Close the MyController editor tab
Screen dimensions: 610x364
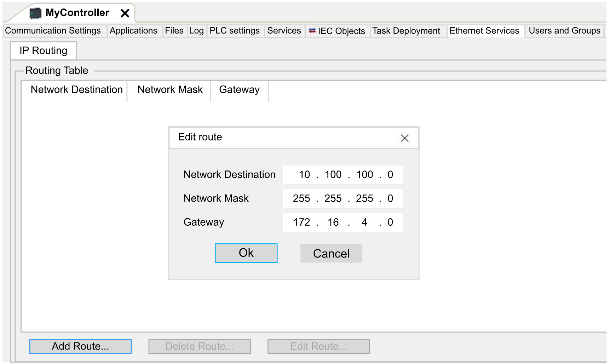pyautogui.click(x=125, y=13)
